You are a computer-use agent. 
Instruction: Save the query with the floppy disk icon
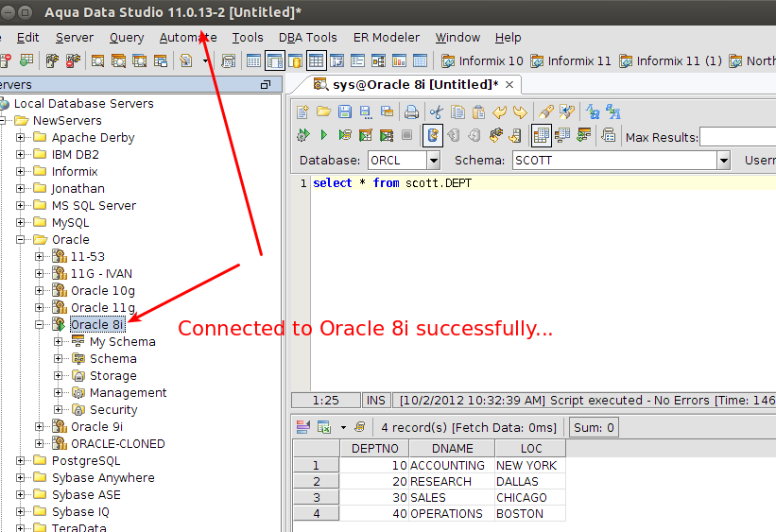click(x=345, y=112)
